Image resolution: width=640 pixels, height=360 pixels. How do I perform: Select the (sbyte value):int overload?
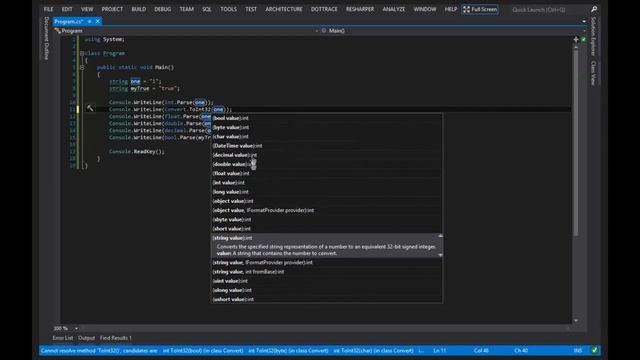coord(327,220)
